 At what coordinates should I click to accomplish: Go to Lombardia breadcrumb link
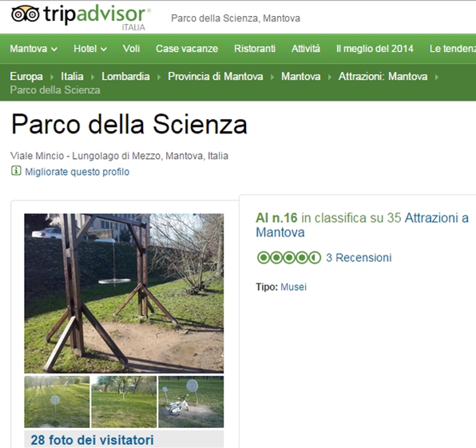pos(125,76)
